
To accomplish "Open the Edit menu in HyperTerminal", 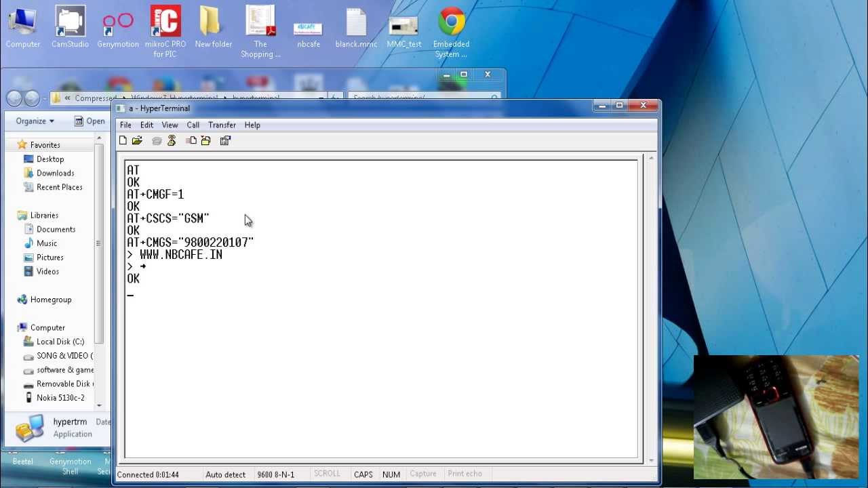I will [x=146, y=125].
